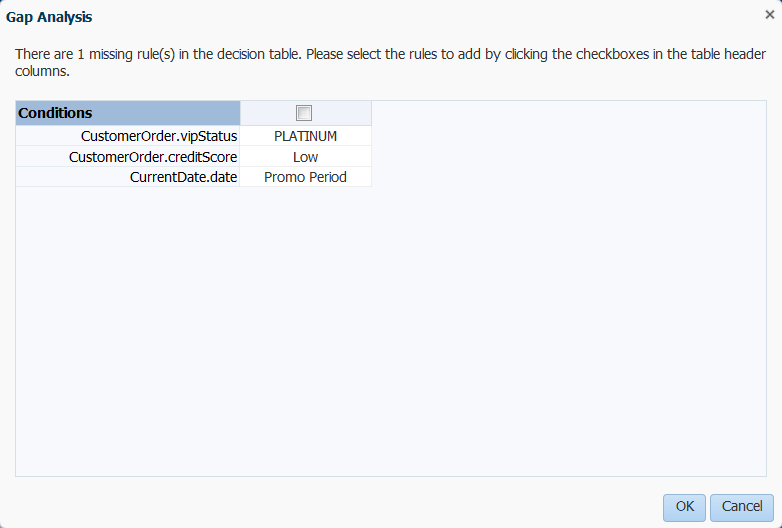Viewport: 782px width, 528px height.
Task: Select the CustomerOrder.vipStatus condition row label
Action: click(x=159, y=136)
